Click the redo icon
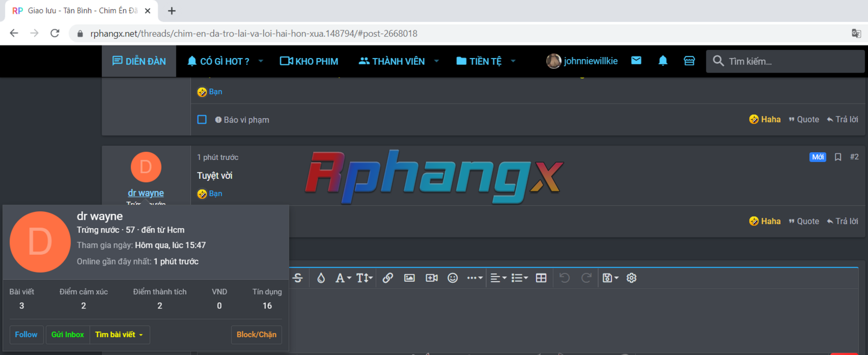This screenshot has height=355, width=868. click(x=586, y=278)
